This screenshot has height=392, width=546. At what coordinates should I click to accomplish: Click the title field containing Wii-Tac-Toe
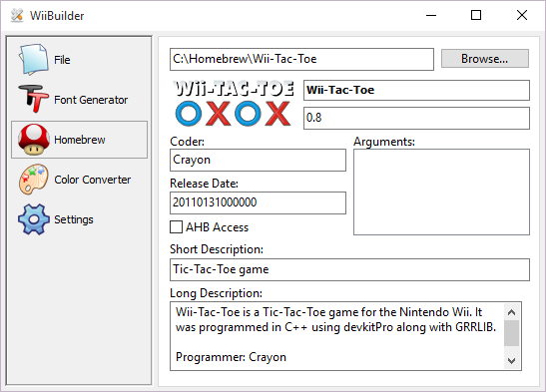tap(416, 90)
